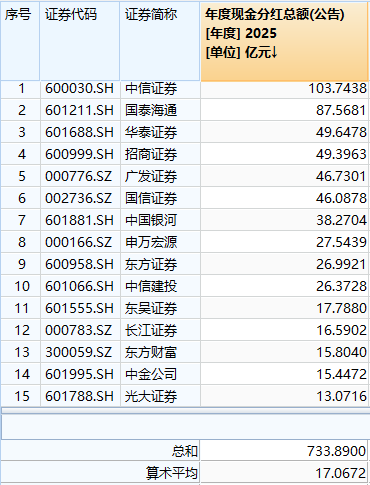The height and width of the screenshot is (485, 370).
Task: Select the 中金公司 name cell
Action: click(x=160, y=374)
